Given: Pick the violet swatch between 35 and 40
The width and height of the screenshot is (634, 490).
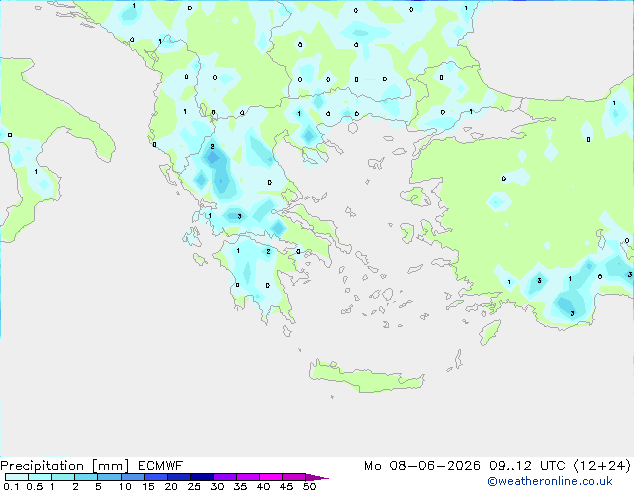Looking at the screenshot, I should coord(247,477).
